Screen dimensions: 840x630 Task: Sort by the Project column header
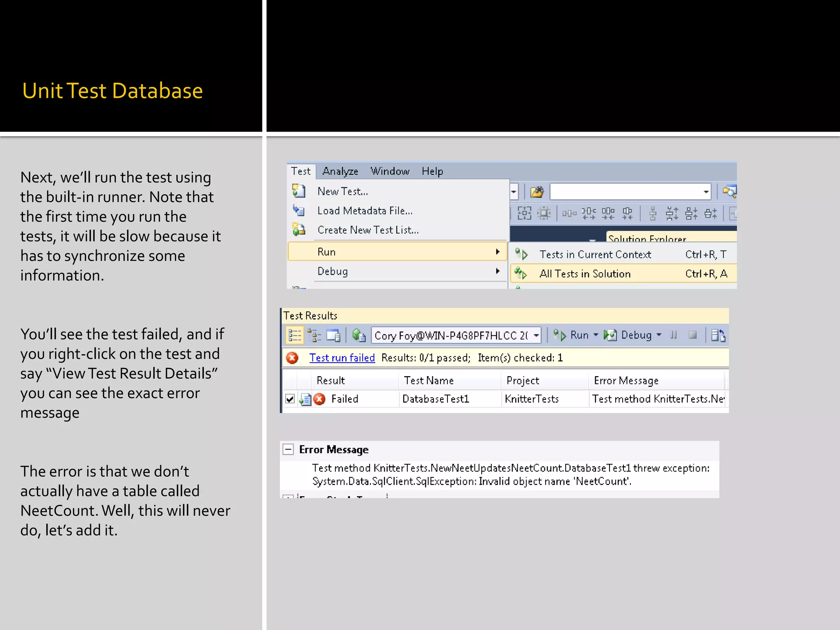point(545,381)
